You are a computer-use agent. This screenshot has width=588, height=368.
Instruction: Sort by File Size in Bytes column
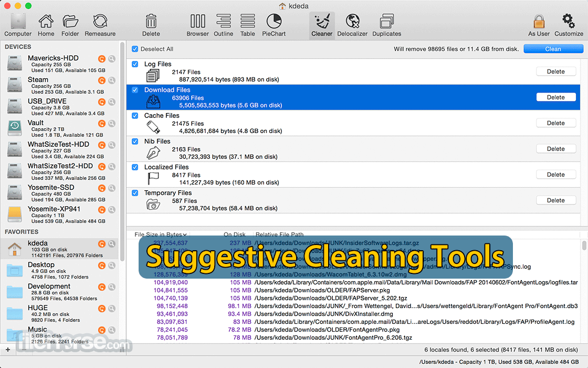[161, 234]
